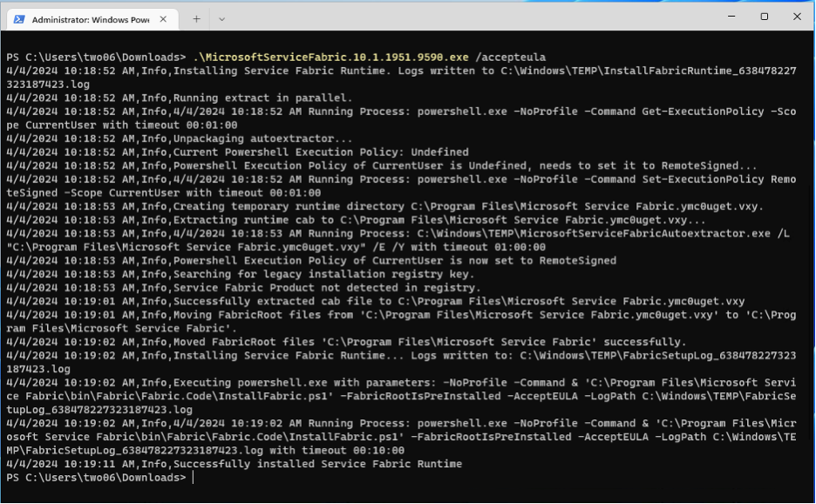Viewport: 816px width, 504px height.
Task: Click 'is now set to RemoteSigned' line
Action: click(311, 261)
